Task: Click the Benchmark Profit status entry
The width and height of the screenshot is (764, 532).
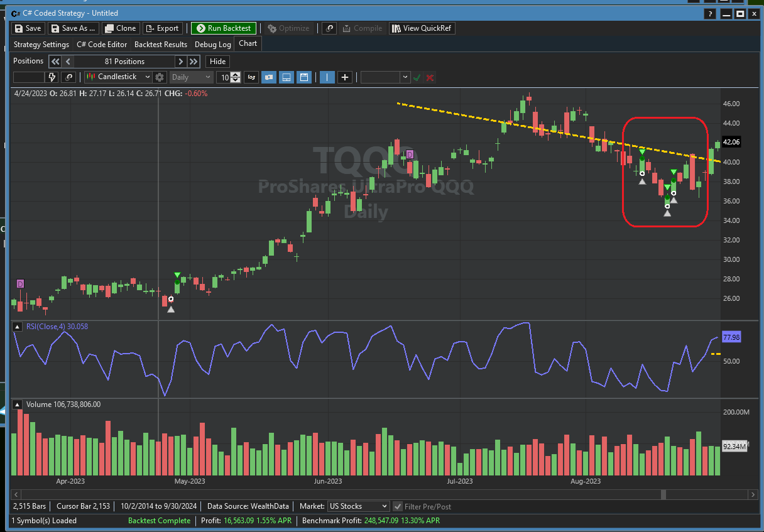Action: point(371,521)
